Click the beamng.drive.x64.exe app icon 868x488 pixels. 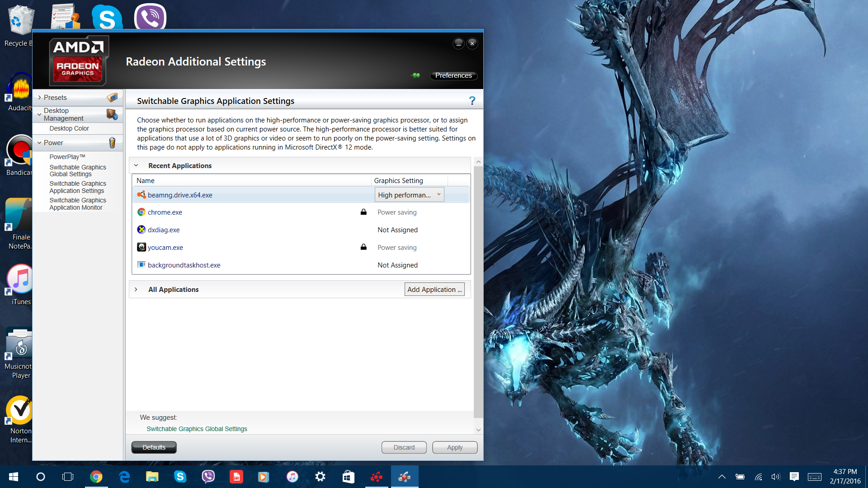click(142, 195)
